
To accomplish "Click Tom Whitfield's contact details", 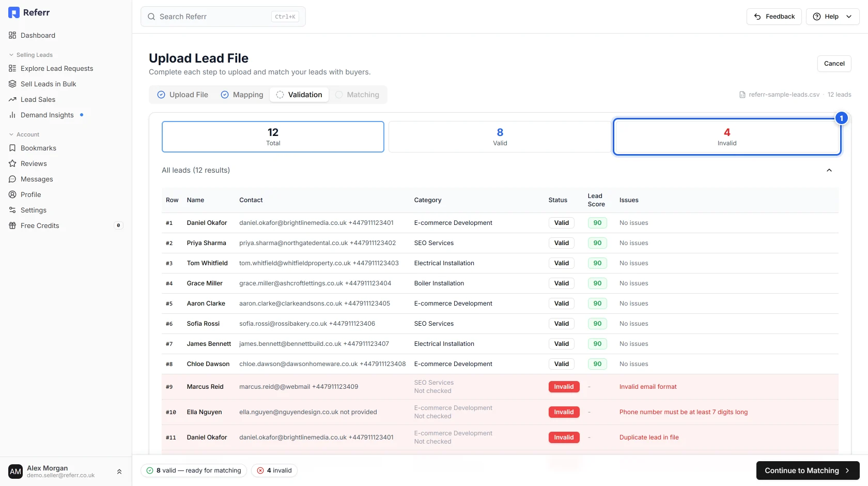I will pyautogui.click(x=319, y=263).
